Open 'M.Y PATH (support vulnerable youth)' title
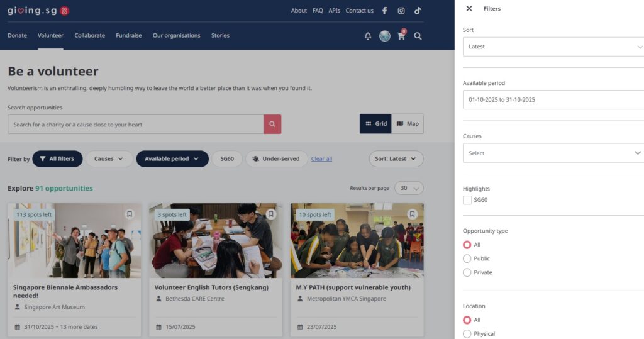Viewport: 644px width, 339px height. [x=353, y=287]
